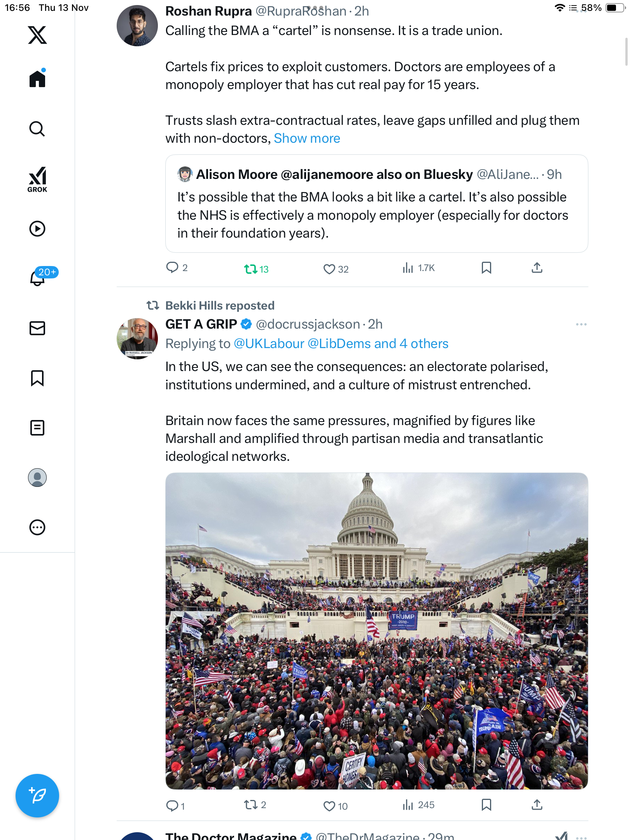Undo repost on Roshan Rupra's post
This screenshot has height=840, width=630.
[x=251, y=269]
